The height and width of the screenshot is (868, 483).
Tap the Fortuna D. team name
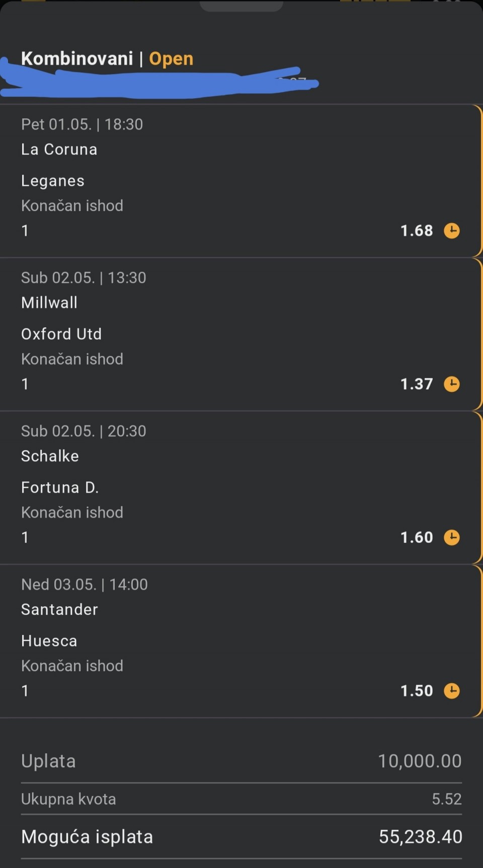point(60,487)
